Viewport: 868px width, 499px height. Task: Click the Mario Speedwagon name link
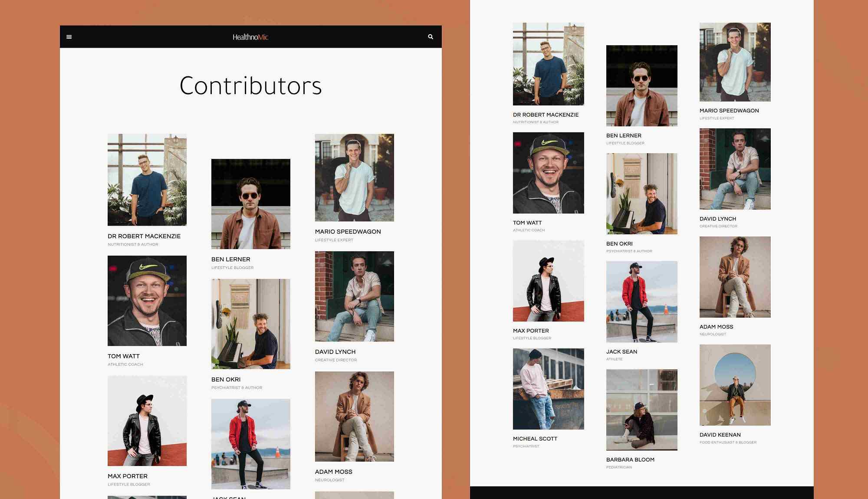[347, 231]
